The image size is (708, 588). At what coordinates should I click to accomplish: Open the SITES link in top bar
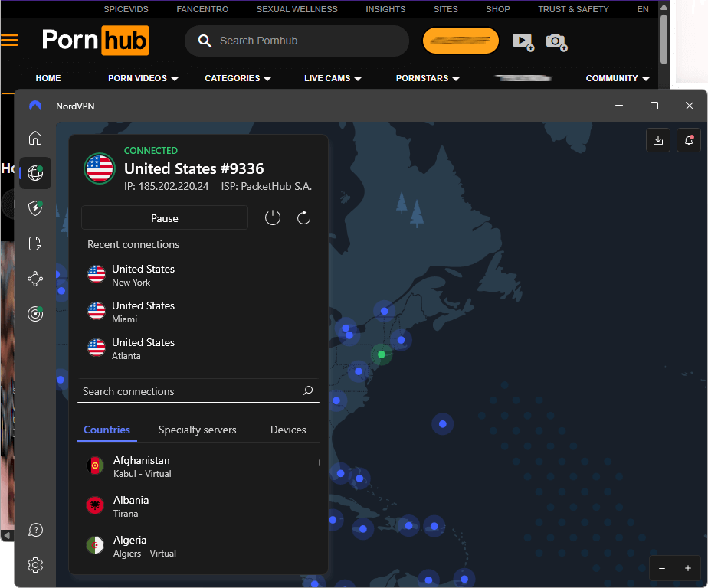(x=446, y=9)
